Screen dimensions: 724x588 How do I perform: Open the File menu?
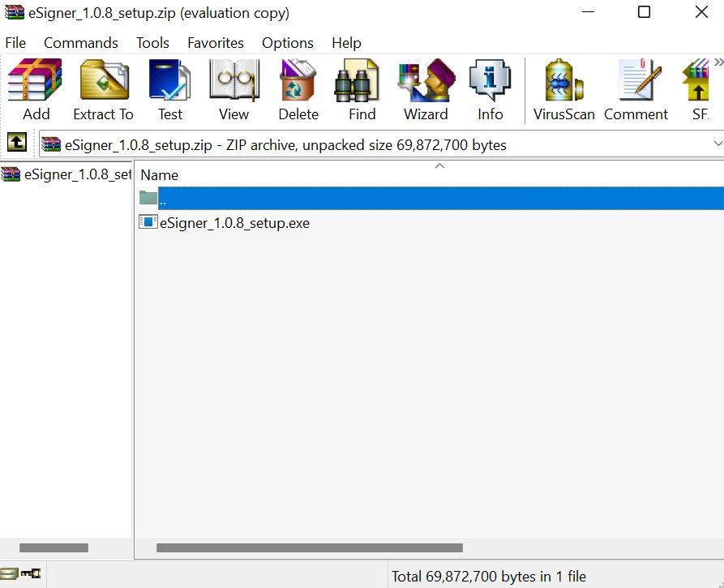point(15,43)
